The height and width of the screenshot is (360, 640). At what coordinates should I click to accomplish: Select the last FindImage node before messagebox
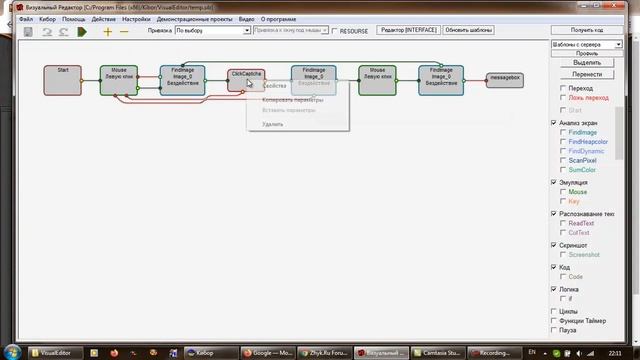coord(441,80)
